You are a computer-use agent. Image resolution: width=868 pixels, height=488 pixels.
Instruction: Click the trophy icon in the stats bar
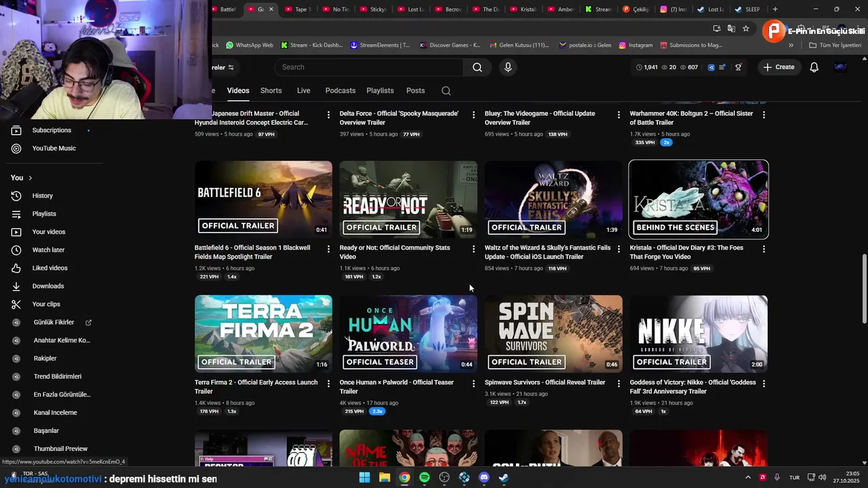738,67
